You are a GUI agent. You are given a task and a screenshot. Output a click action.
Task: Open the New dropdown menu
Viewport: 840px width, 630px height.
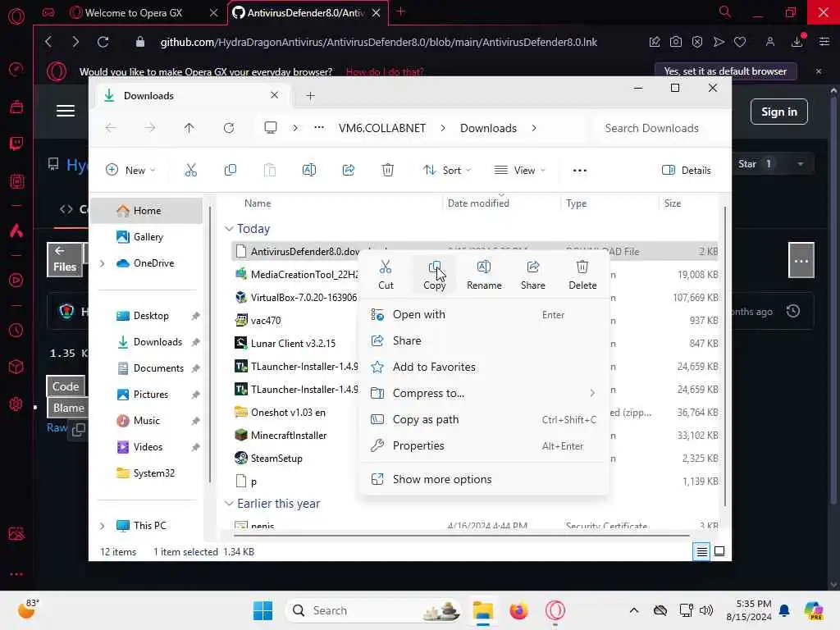click(x=130, y=171)
